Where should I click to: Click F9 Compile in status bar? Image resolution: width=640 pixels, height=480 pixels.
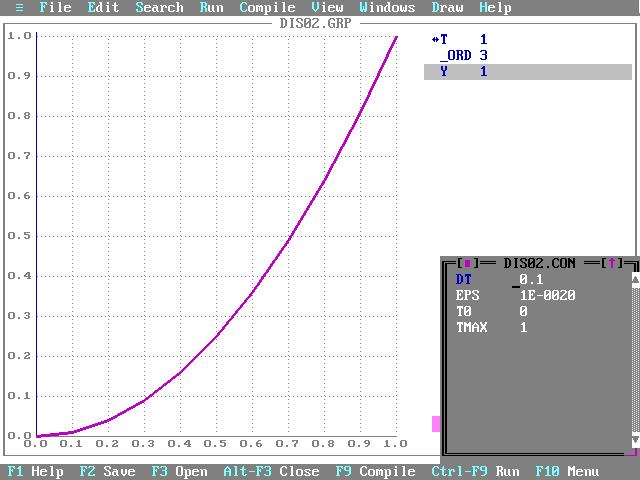pyautogui.click(x=375, y=471)
